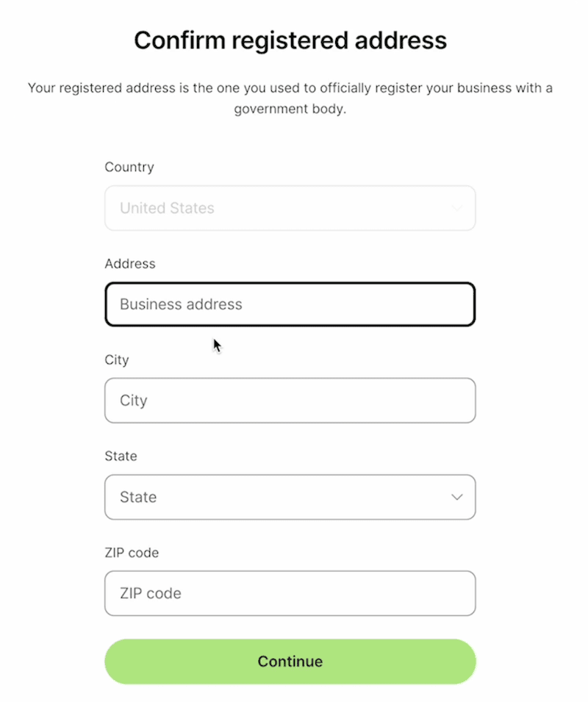
Task: Click the chevron arrow in State selector
Action: click(x=456, y=497)
